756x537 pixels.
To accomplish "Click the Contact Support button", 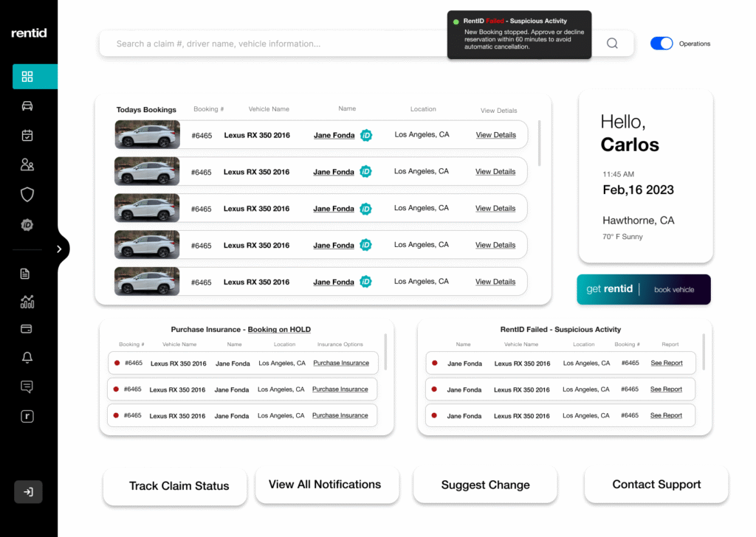I will click(x=656, y=485).
